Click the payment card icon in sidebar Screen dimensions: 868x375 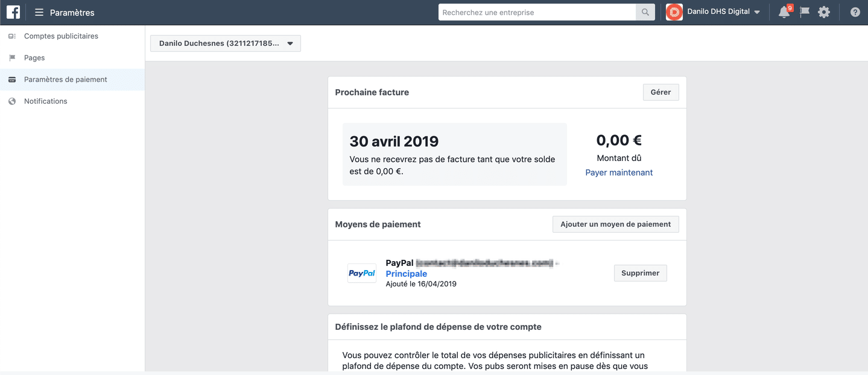12,80
